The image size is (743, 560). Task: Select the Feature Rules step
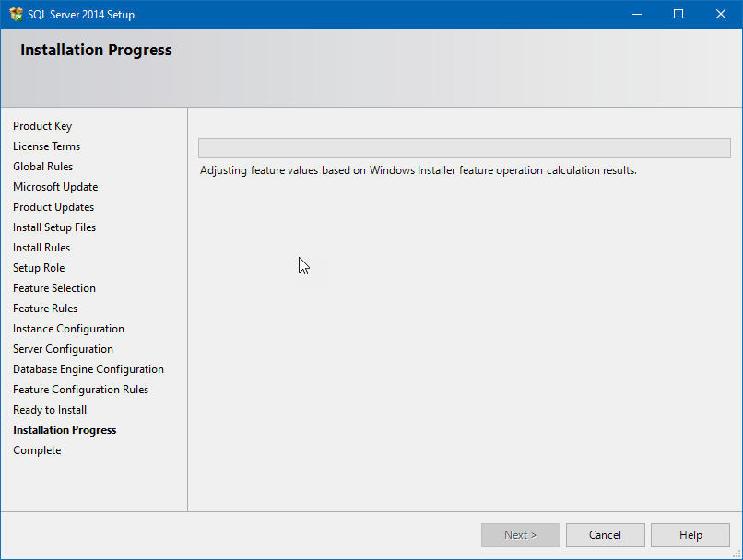point(45,309)
